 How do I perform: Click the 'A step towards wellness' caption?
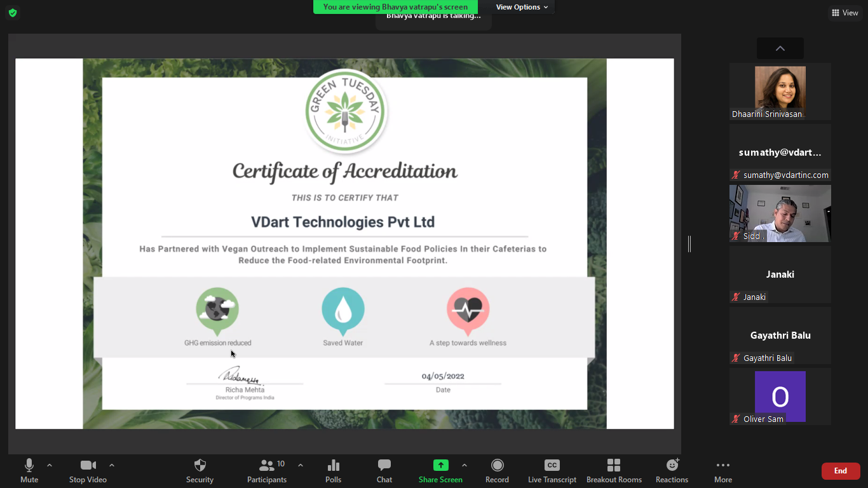468,343
